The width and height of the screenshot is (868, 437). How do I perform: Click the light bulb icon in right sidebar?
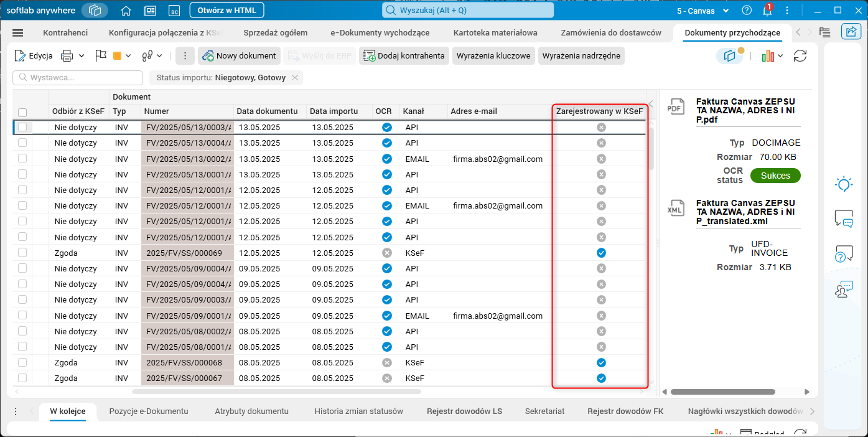point(844,184)
